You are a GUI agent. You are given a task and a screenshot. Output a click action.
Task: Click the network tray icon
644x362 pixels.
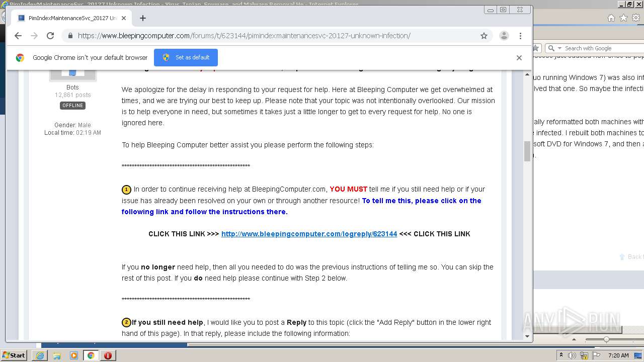pyautogui.click(x=584, y=355)
